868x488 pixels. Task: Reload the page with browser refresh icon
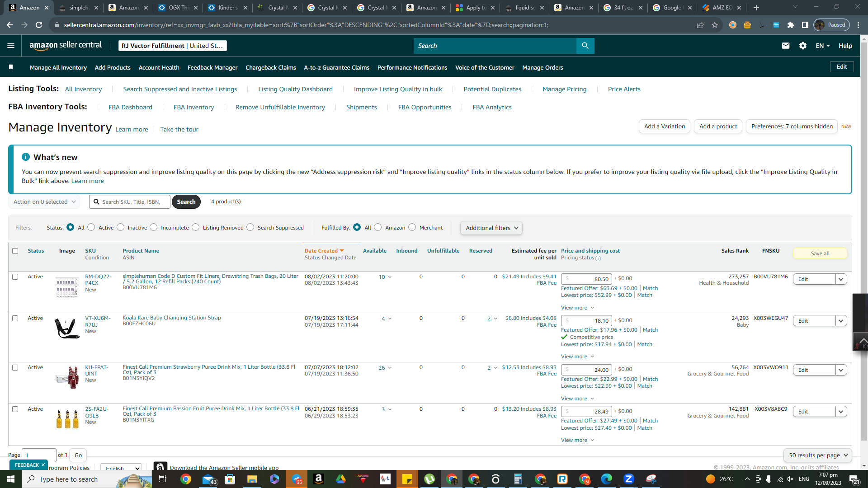point(39,25)
